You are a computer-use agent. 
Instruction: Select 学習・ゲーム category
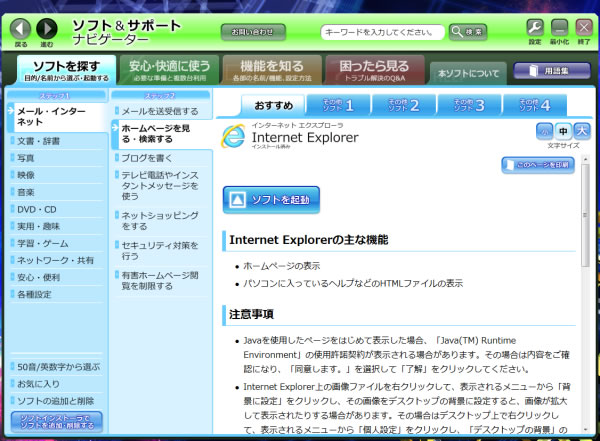[57, 243]
